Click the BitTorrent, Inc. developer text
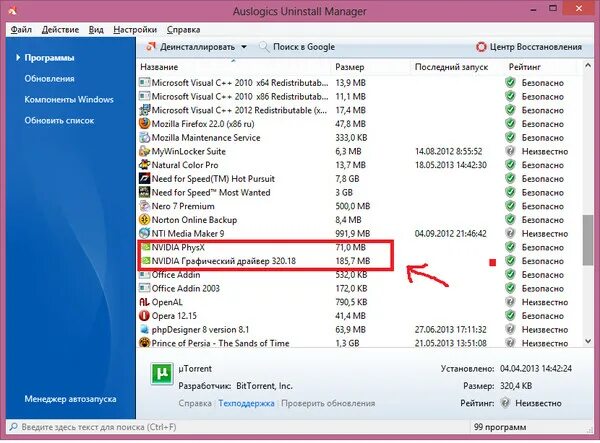The image size is (600, 443). pyautogui.click(x=264, y=386)
